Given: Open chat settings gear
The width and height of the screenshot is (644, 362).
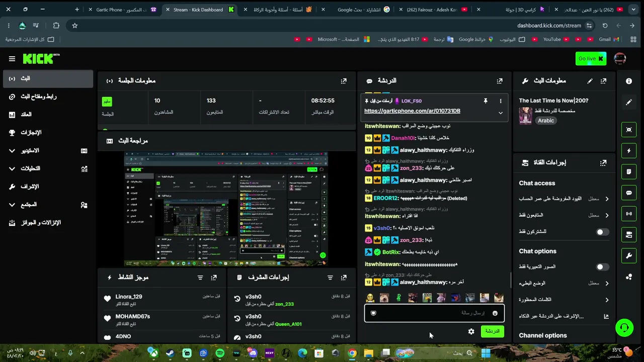Looking at the screenshot, I should click(x=471, y=332).
